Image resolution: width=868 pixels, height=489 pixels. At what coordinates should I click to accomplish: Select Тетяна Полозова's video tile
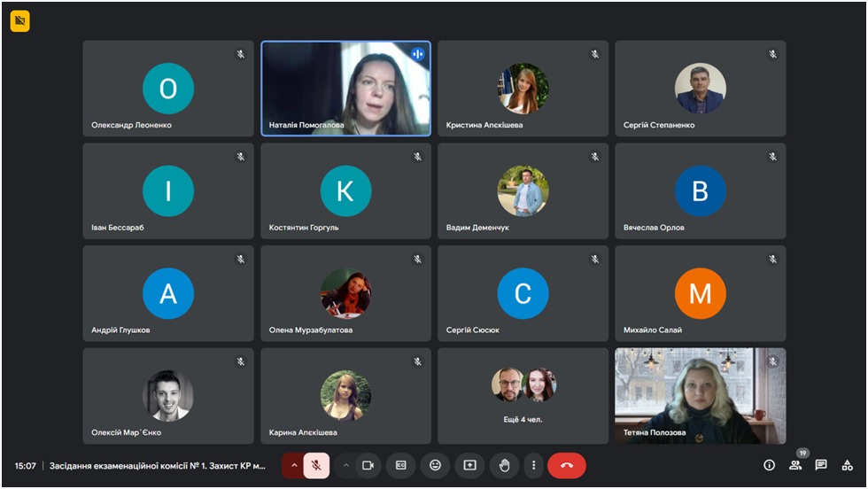[700, 395]
